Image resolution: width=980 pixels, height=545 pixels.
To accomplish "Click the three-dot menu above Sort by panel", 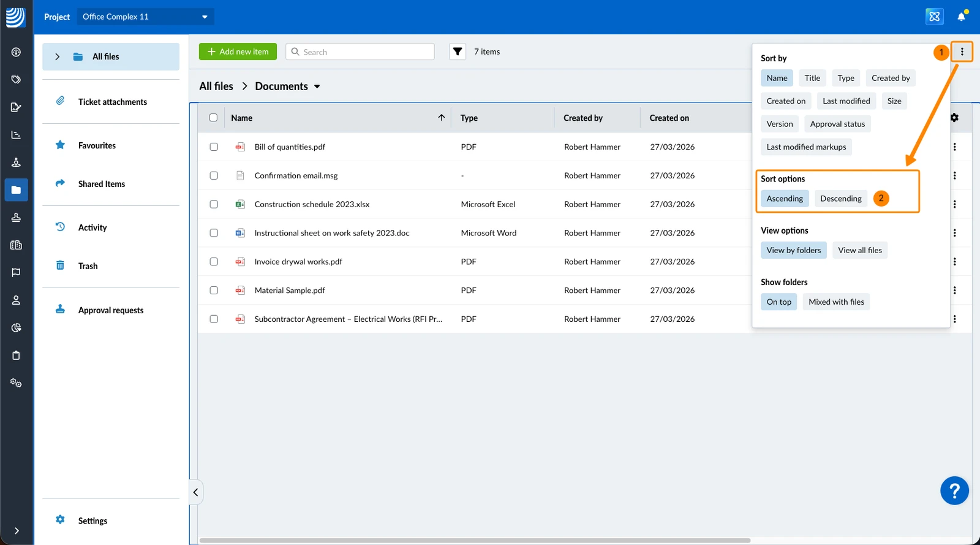I will (962, 52).
